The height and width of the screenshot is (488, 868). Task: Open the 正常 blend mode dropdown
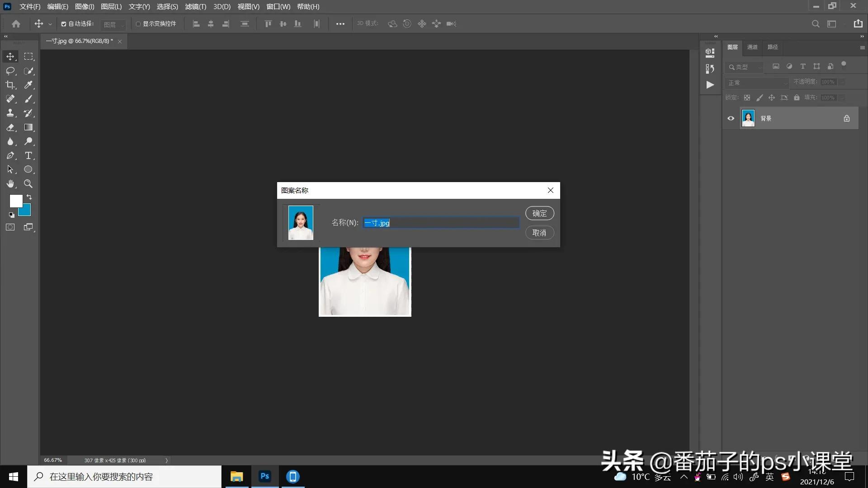757,83
